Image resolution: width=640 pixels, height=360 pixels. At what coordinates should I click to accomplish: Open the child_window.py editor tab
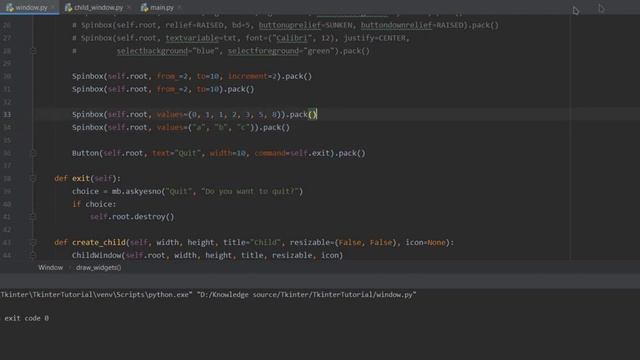97,7
